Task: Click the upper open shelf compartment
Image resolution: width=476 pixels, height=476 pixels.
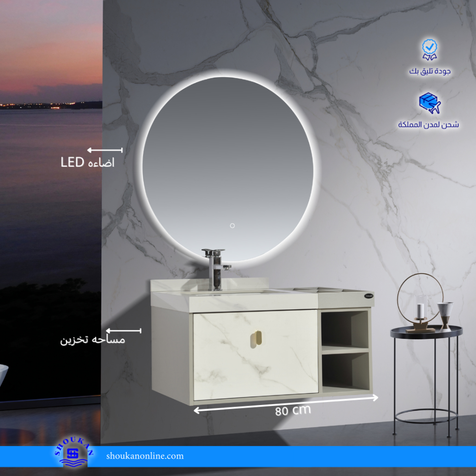Action: 345,329
